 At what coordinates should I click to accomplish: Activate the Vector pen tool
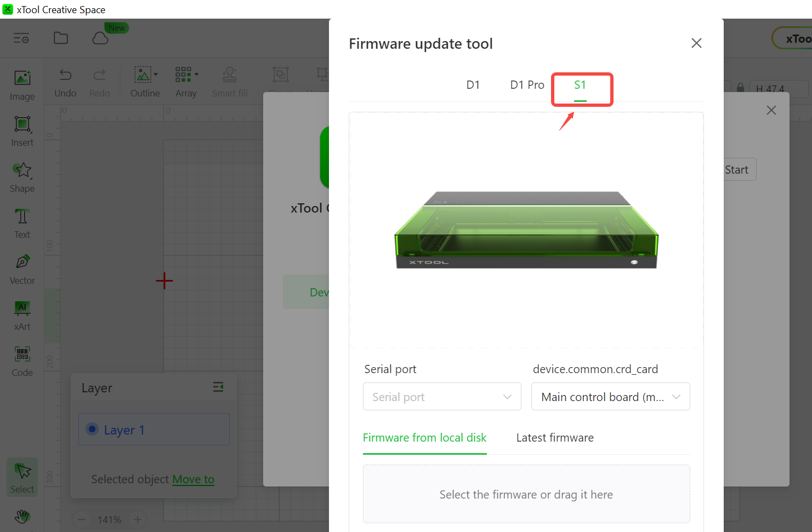pos(22,269)
